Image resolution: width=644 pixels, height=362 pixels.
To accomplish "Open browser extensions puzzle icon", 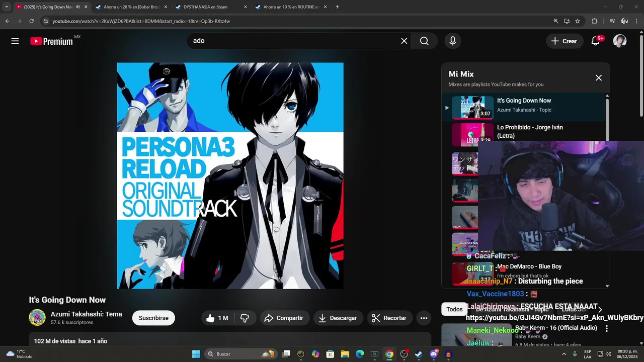I will click(595, 21).
